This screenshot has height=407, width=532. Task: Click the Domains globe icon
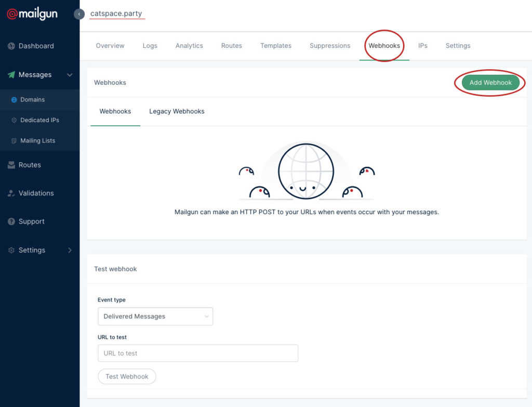[14, 100]
